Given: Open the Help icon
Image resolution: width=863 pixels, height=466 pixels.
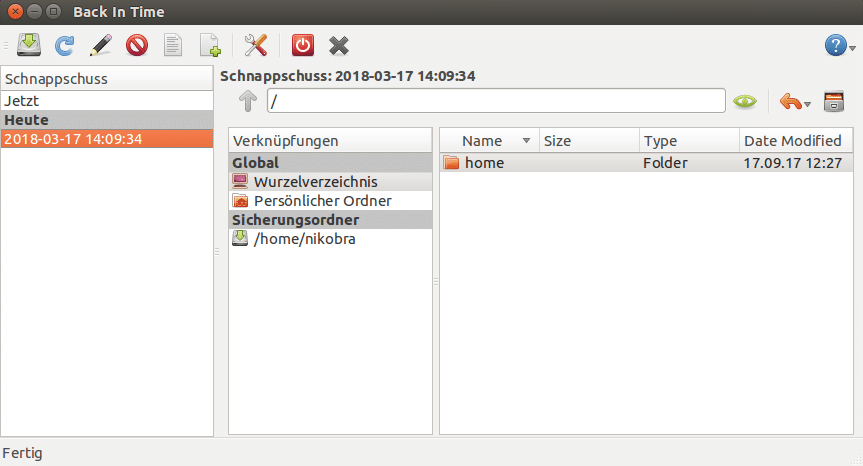Looking at the screenshot, I should pyautogui.click(x=835, y=45).
